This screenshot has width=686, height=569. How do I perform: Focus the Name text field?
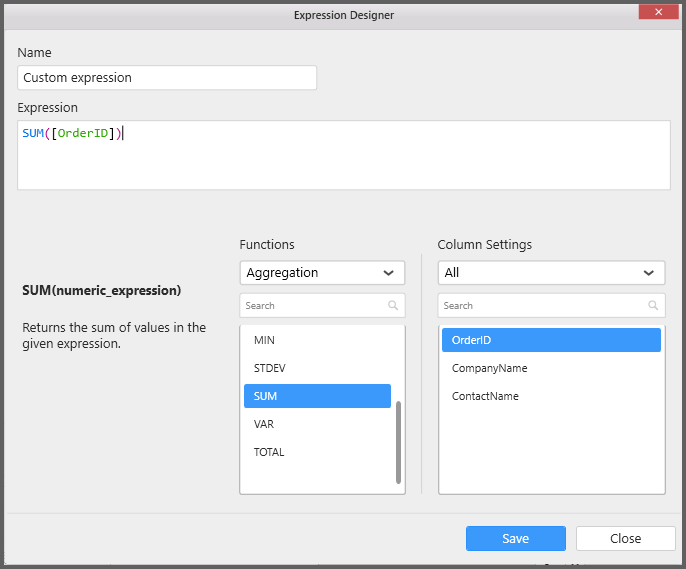point(167,78)
